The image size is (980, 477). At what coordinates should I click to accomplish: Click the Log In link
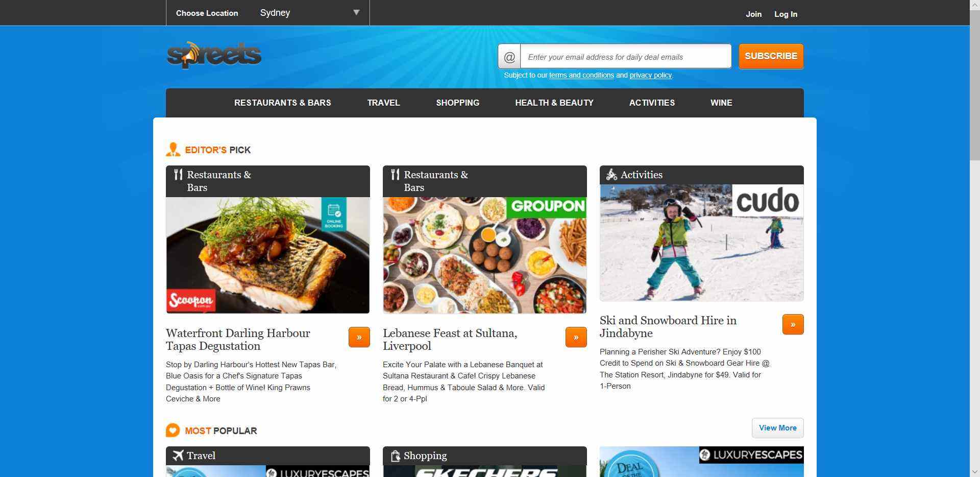[x=786, y=14]
